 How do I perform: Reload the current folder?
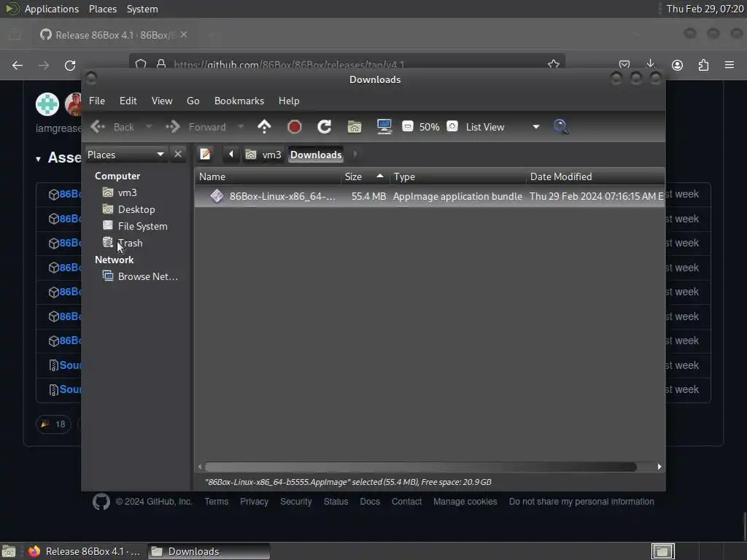(324, 127)
